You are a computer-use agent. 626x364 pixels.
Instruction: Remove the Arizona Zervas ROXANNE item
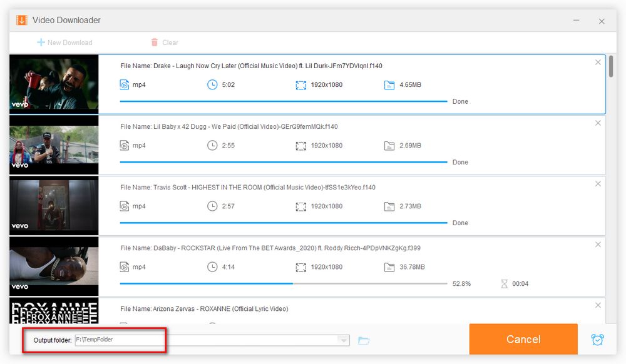pyautogui.click(x=598, y=305)
